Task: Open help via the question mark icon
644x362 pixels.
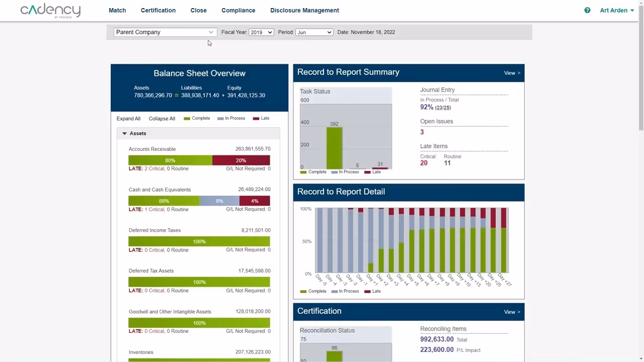Action: (x=587, y=10)
